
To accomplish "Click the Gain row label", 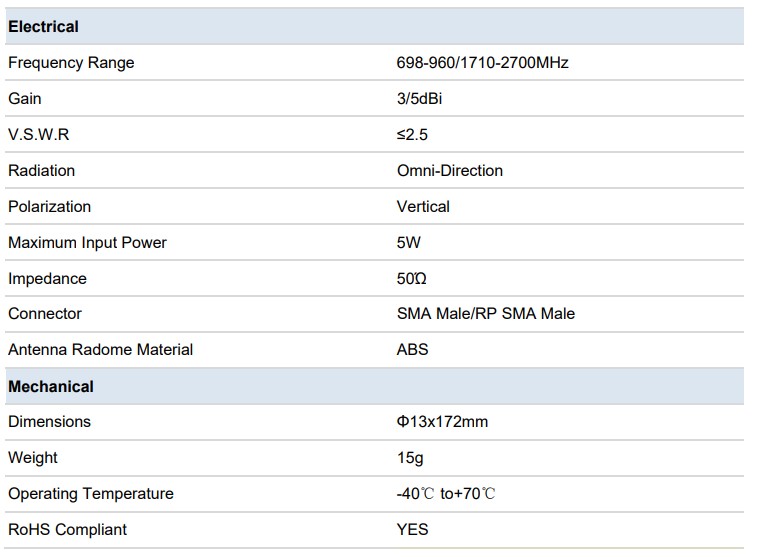I will pyautogui.click(x=25, y=99).
